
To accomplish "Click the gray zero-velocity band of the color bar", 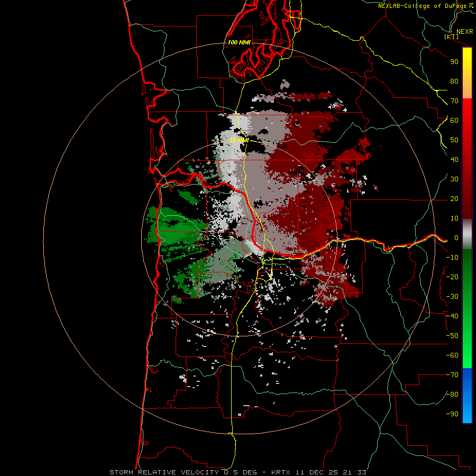I will (467, 234).
